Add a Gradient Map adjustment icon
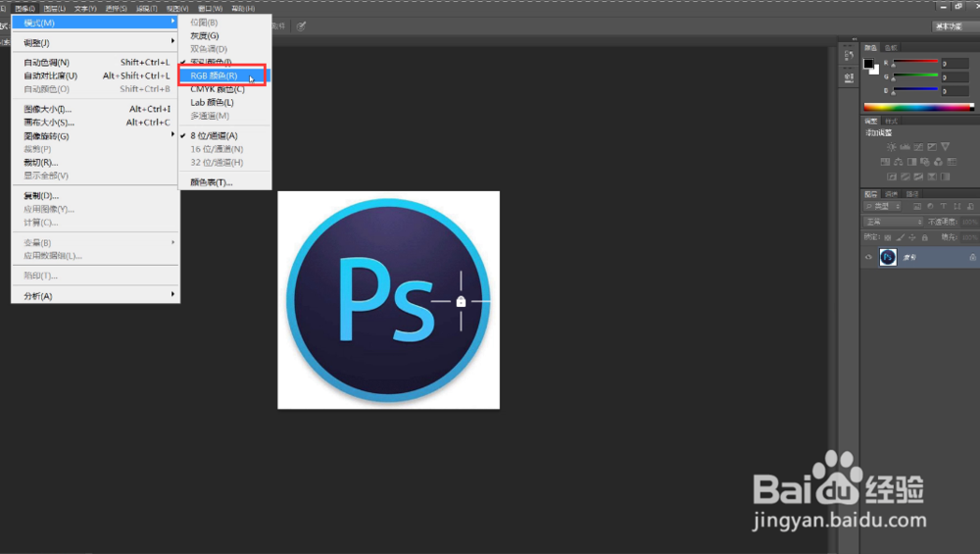 pos(945,176)
